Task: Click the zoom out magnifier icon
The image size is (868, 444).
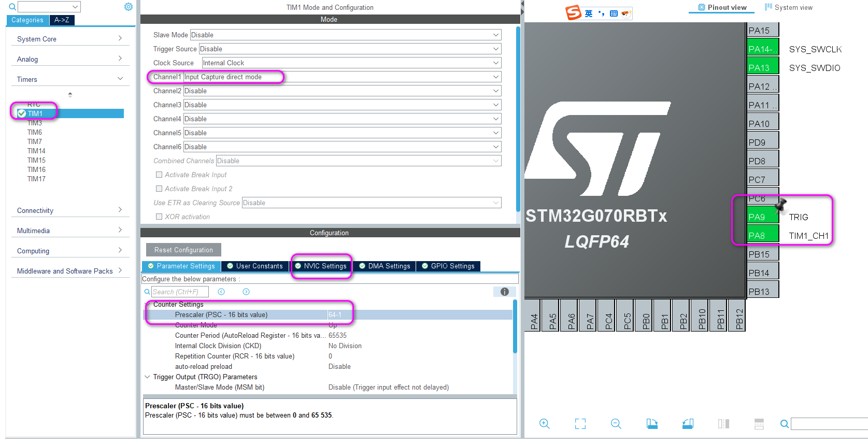Action: click(616, 424)
